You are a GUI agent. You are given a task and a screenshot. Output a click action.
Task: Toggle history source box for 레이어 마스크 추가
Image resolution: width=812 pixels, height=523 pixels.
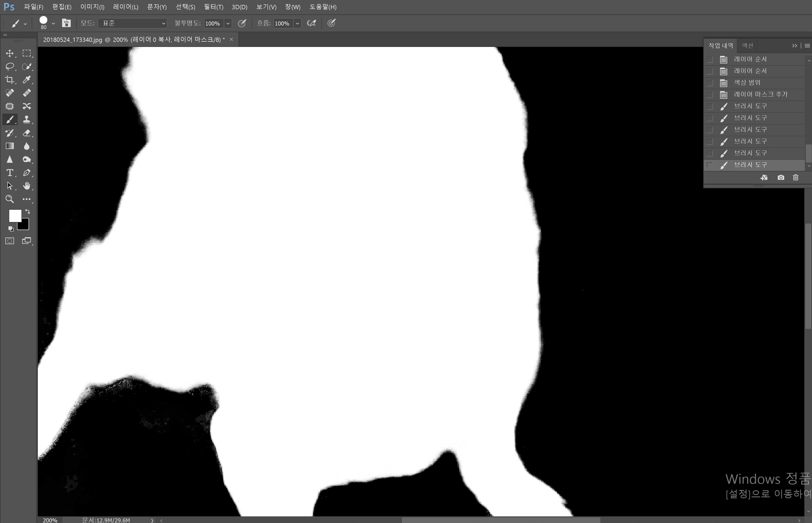point(710,95)
